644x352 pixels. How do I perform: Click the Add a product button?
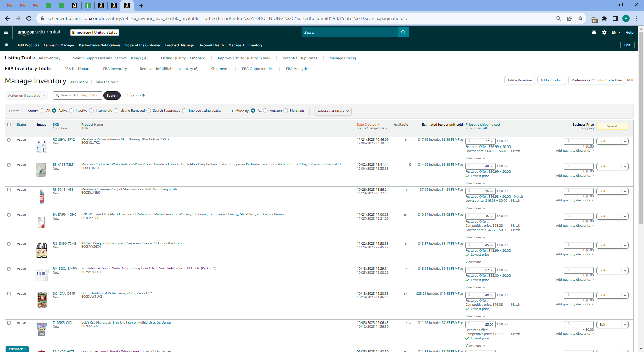(552, 80)
